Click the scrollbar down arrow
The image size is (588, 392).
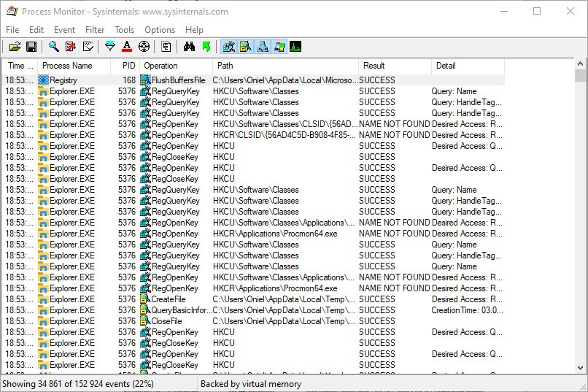click(x=580, y=368)
